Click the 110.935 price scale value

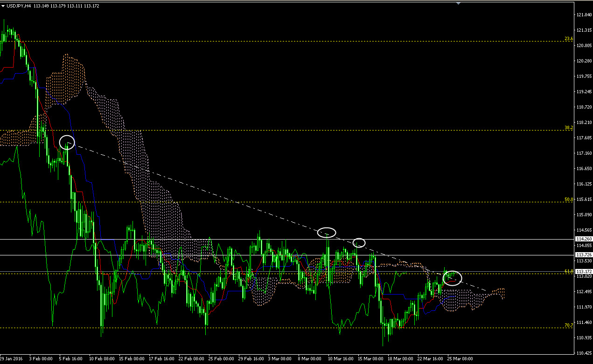(x=584, y=338)
